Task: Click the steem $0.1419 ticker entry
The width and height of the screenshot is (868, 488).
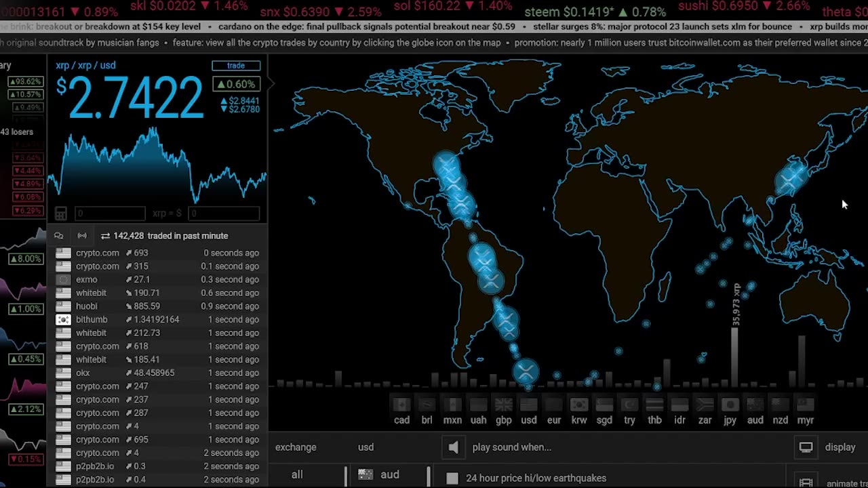Action: click(x=595, y=12)
